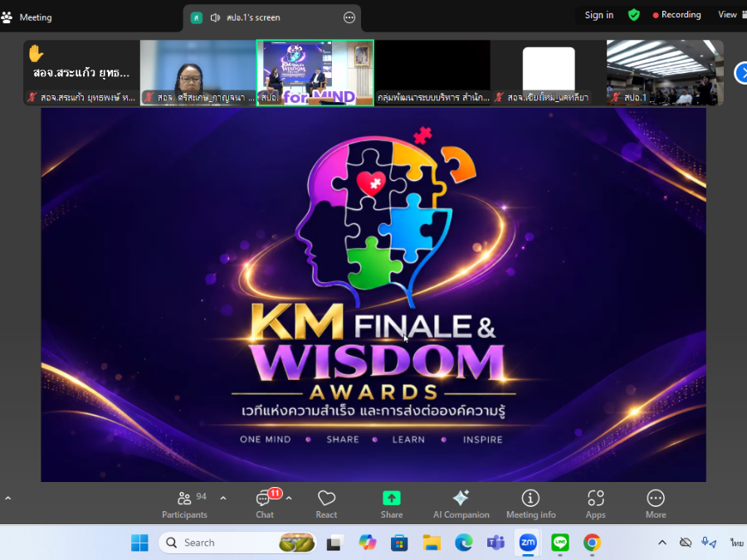This screenshot has width=747, height=560.
Task: Click the muted mic icon on the สปอ.1 tile
Action: [616, 98]
